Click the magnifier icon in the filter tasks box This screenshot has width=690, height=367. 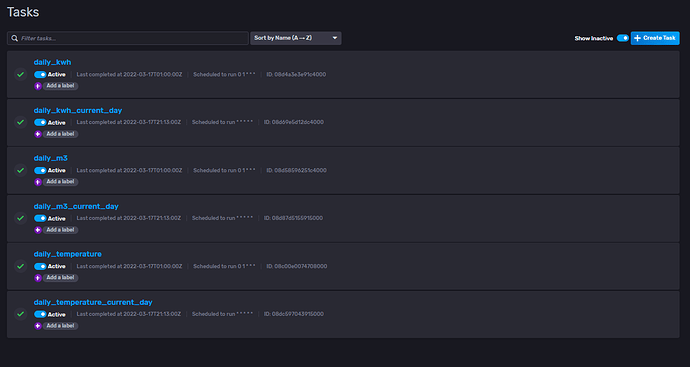(x=15, y=38)
